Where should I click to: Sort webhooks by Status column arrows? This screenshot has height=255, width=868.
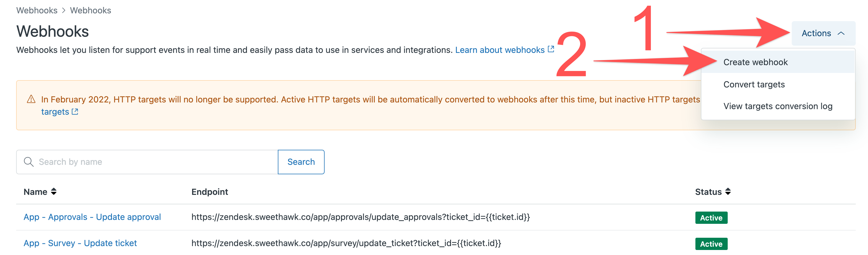(x=728, y=192)
